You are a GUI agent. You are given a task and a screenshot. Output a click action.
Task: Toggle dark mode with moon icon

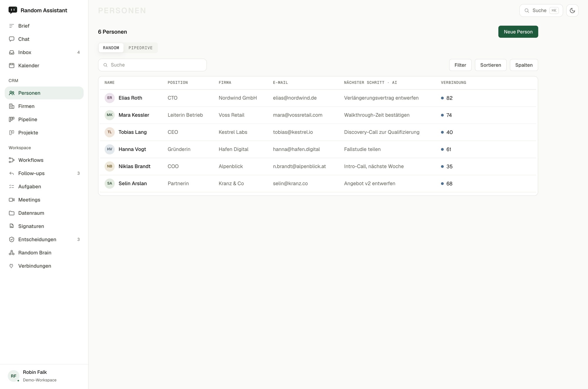[572, 11]
